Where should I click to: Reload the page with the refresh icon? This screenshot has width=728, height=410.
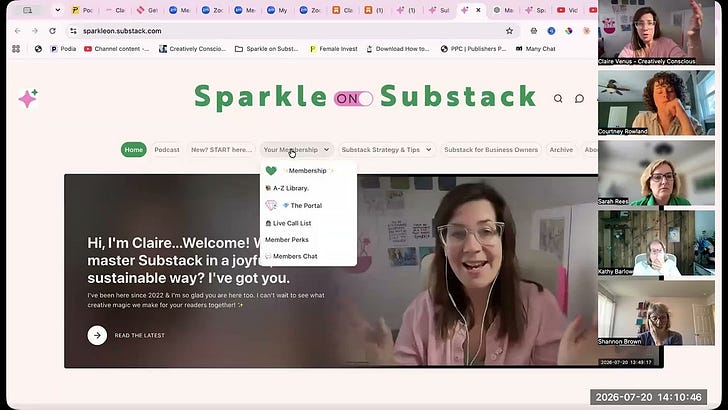tap(52, 31)
